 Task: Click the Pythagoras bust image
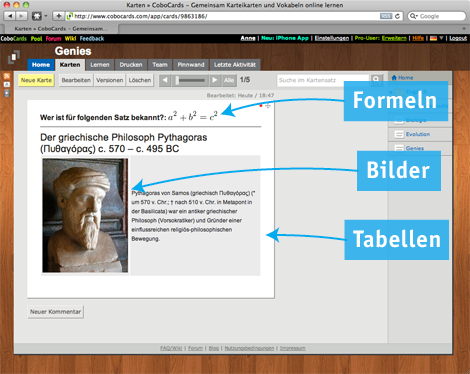[x=85, y=215]
